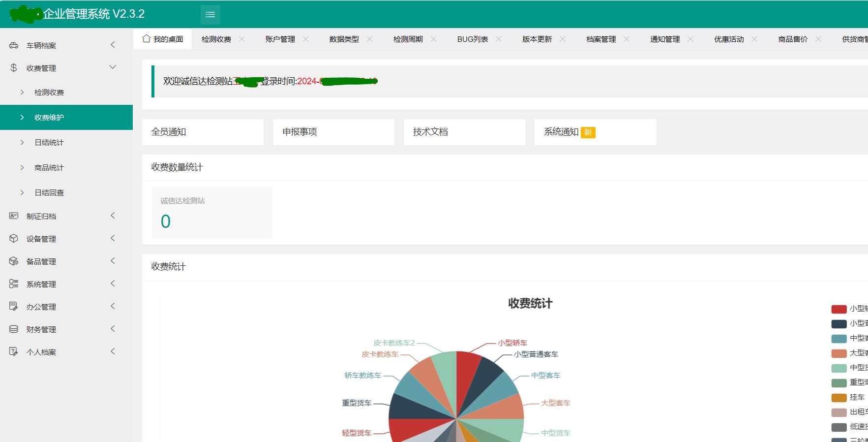This screenshot has width=868, height=442.
Task: Open the 日结统计 submenu item
Action: click(66, 142)
